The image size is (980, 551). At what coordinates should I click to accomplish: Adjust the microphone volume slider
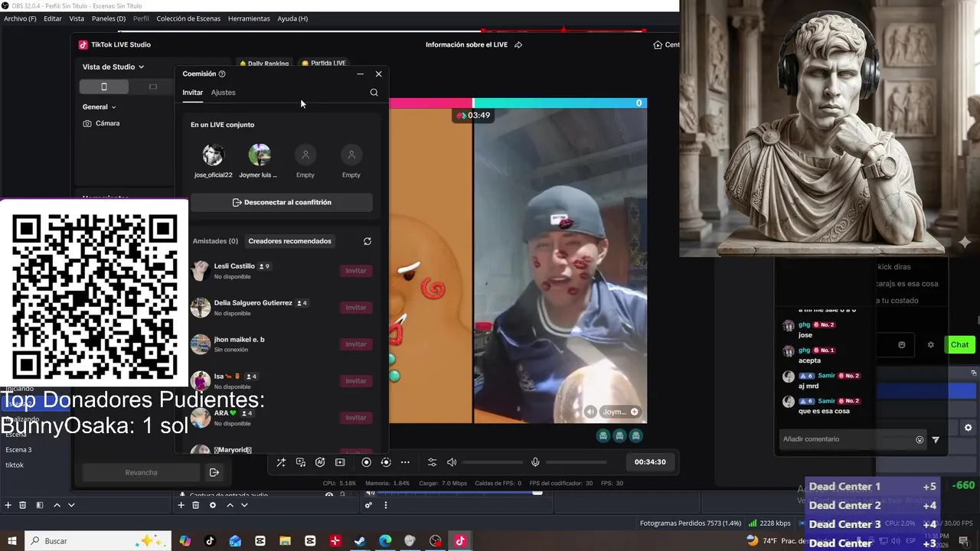[576, 462]
